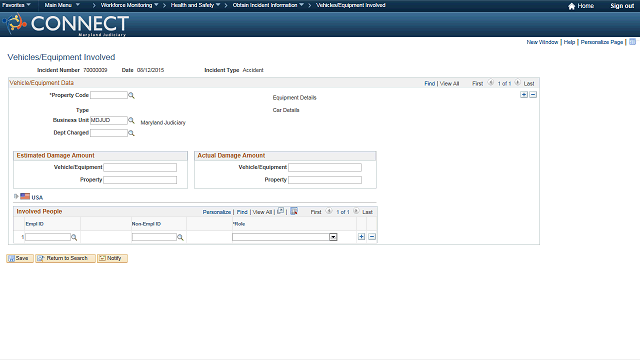The image size is (640, 360).
Task: Open the Personalize Page link
Action: (602, 42)
